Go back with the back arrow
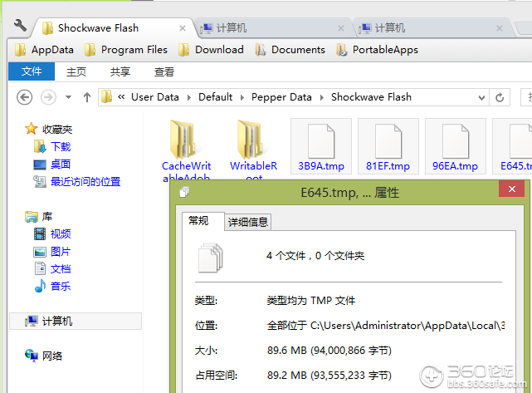 coord(24,97)
